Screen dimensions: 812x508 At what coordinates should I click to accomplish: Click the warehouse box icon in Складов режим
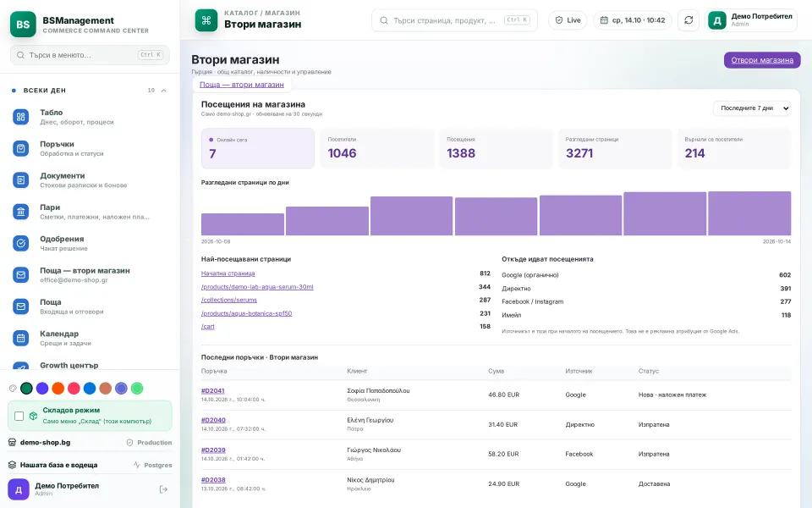tap(33, 416)
